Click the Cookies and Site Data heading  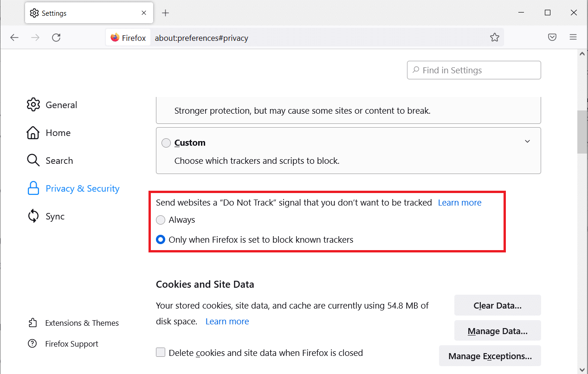tap(205, 284)
